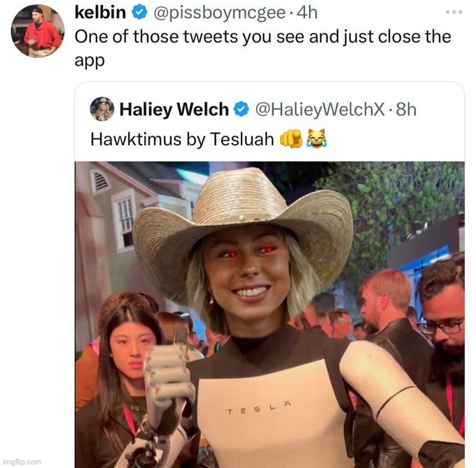The width and height of the screenshot is (476, 468).
Task: Open the @HalieyWelchX handle link
Action: [320, 109]
